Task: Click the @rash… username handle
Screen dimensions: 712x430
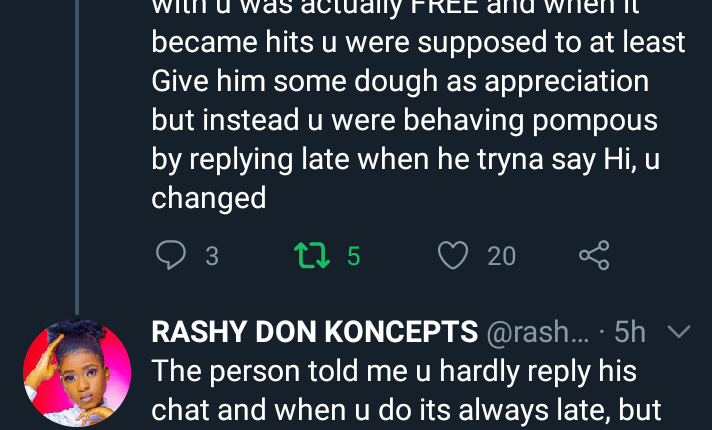Action: [x=535, y=332]
